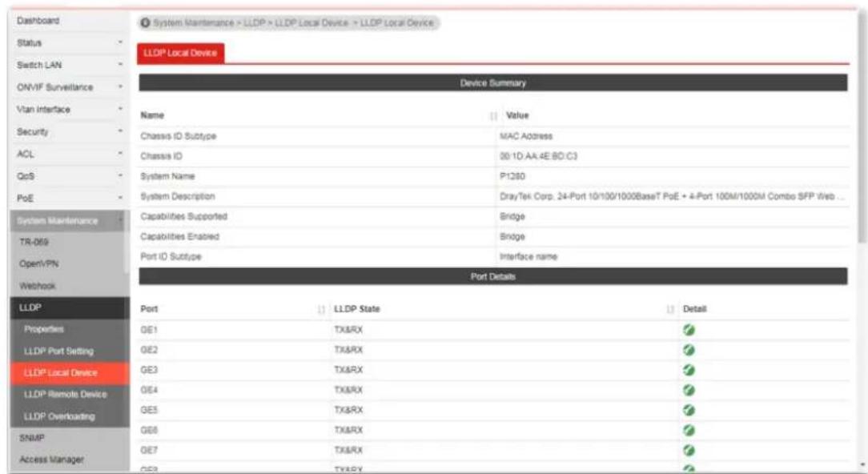Click the GE2 port cell

(149, 350)
